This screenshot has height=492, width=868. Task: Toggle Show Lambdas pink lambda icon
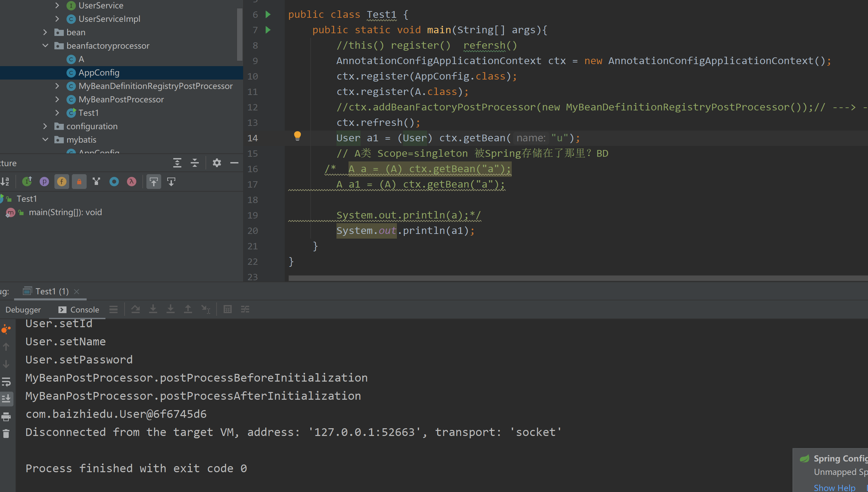(x=132, y=182)
